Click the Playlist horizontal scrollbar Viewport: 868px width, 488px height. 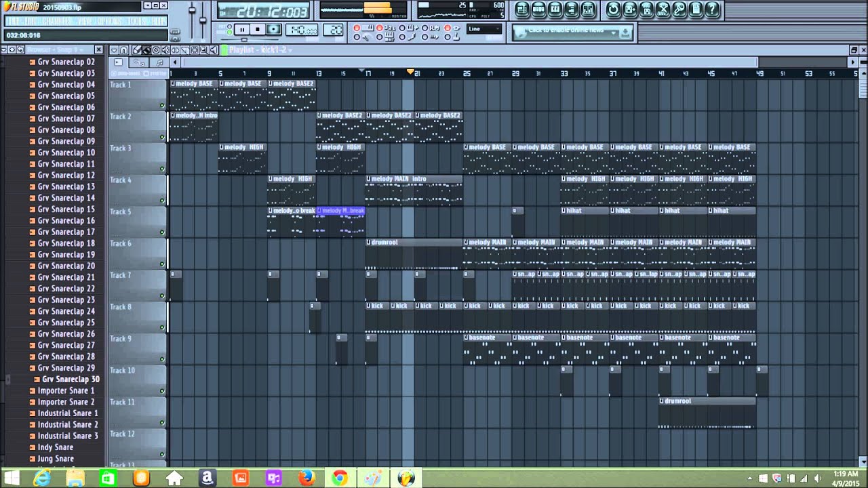click(469, 62)
